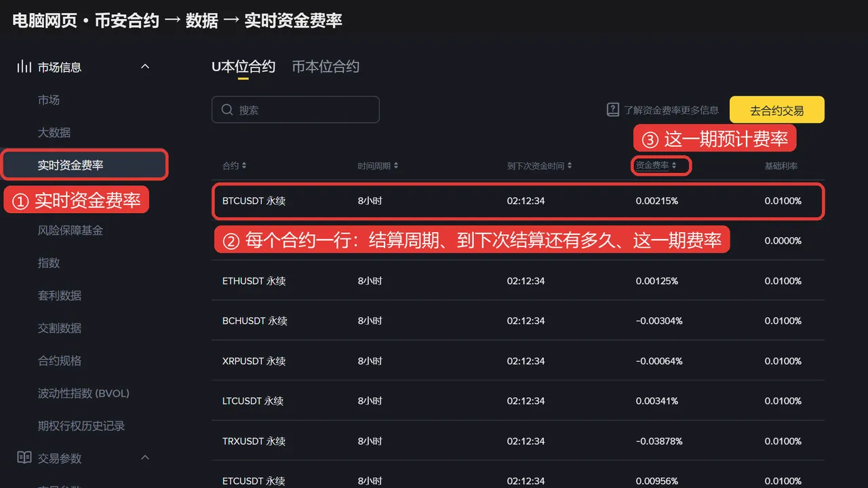Select the LTCUSDT 永续 contract

[253, 401]
